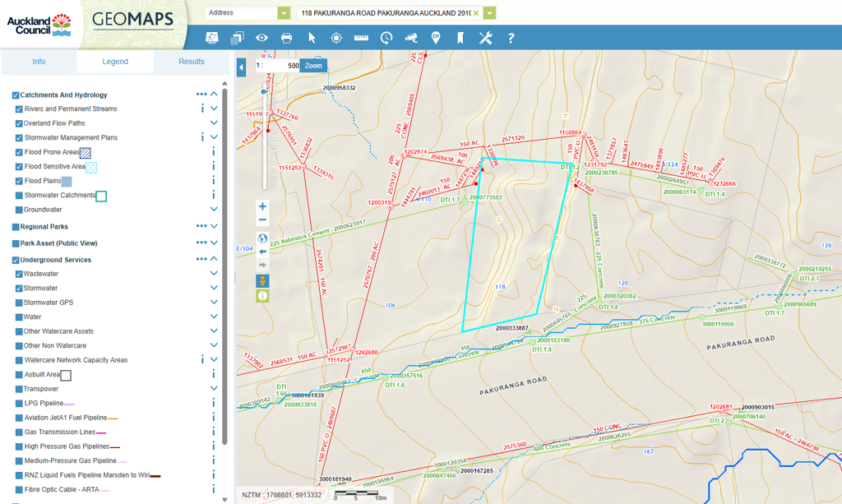842x504 pixels.
Task: Collapse the Underground Services group
Action: point(214,259)
